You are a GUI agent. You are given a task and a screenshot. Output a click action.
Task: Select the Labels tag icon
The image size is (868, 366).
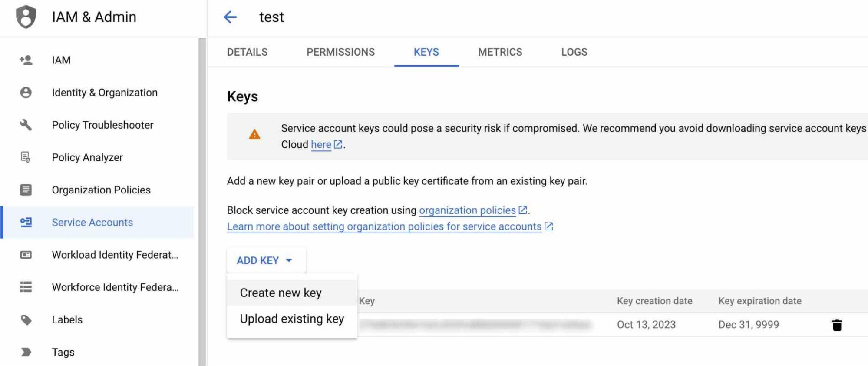tap(26, 319)
